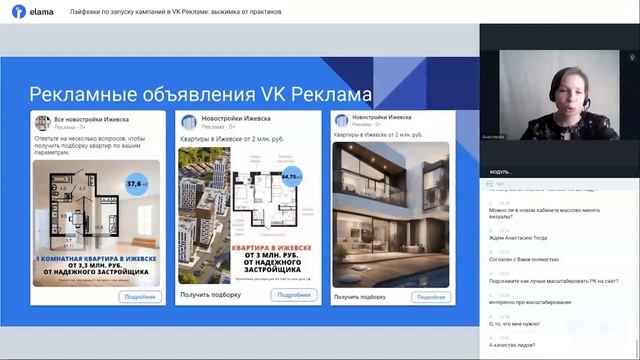Viewport: 640px width, 360px height.
Task: Click the elama logo icon
Action: click(19, 11)
